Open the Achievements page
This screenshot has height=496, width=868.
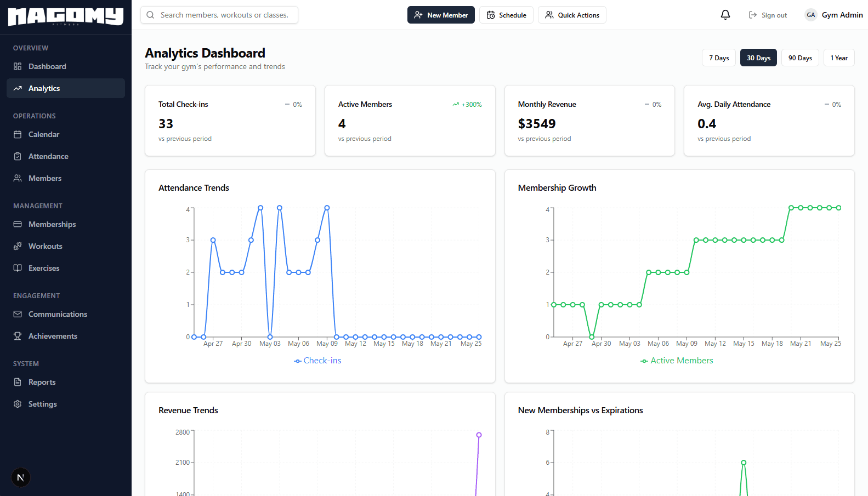[66, 336]
